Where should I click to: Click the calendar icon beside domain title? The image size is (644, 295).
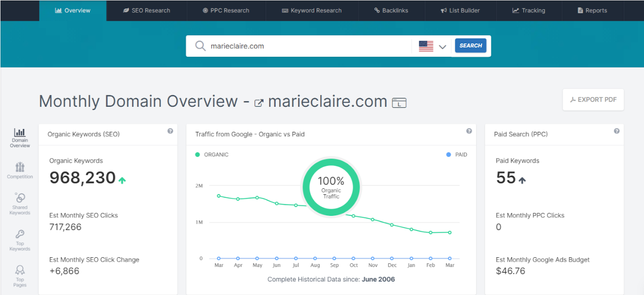coord(399,103)
